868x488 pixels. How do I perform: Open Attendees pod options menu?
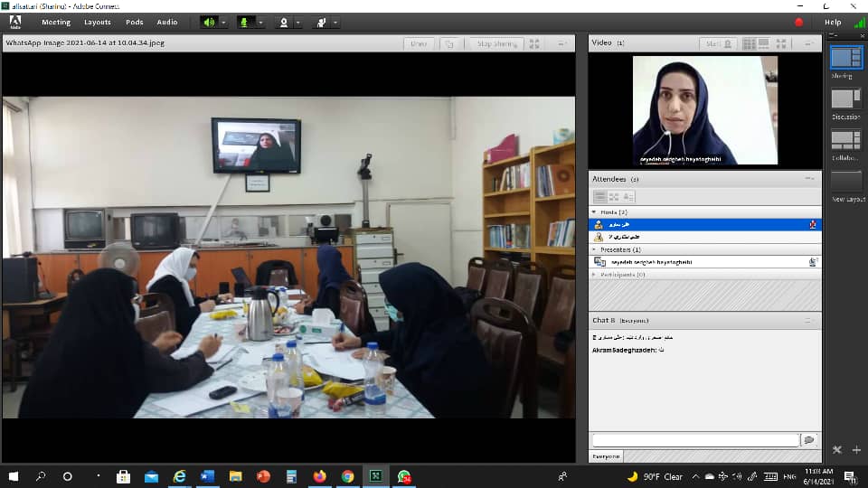click(809, 179)
